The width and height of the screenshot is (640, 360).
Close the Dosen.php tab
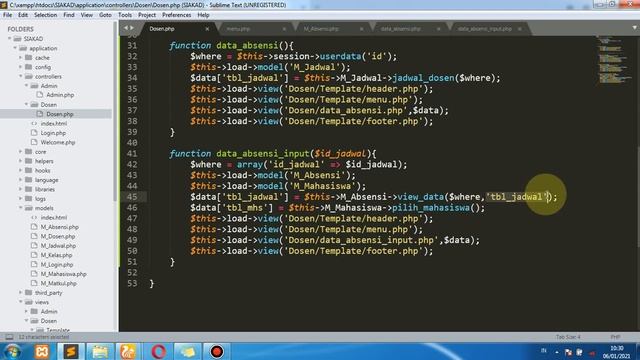pos(207,29)
